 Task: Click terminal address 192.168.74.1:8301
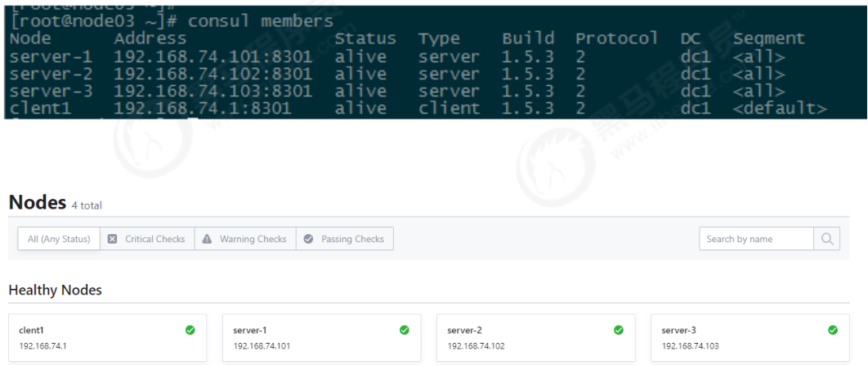pos(203,108)
